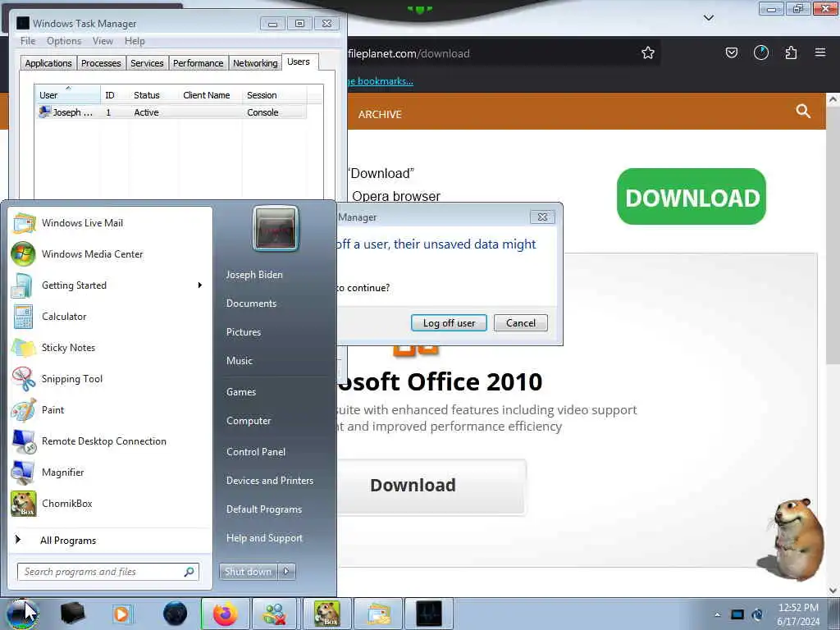Click the Windows Live Messenger taskbar icon
The image size is (840, 630).
276,614
